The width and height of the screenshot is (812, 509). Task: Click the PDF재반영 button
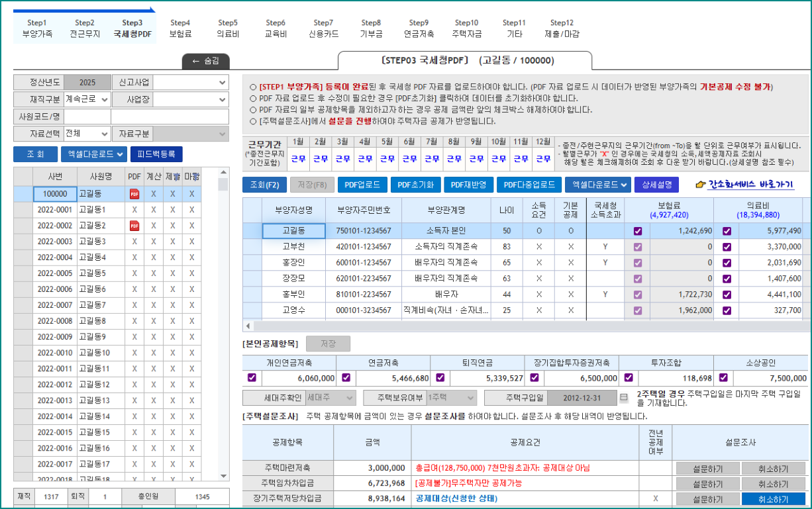[468, 185]
